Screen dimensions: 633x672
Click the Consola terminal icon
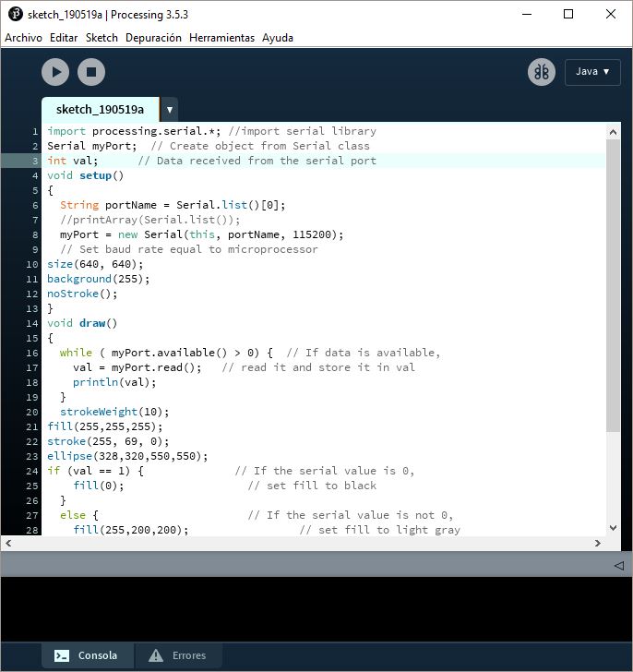(x=62, y=655)
